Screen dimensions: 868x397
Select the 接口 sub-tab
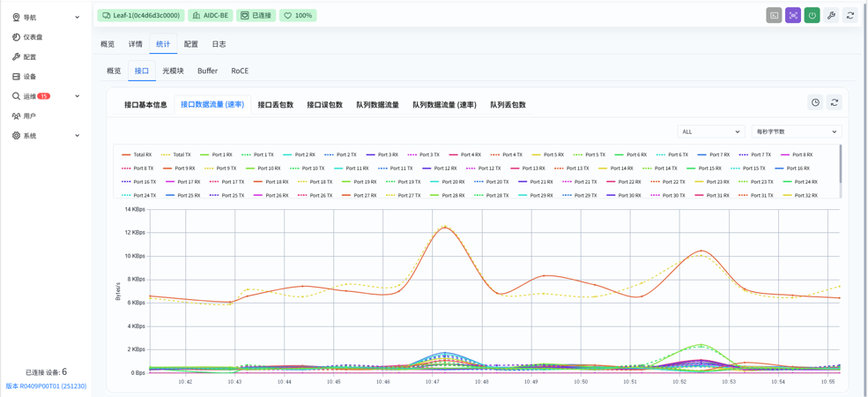pyautogui.click(x=142, y=71)
